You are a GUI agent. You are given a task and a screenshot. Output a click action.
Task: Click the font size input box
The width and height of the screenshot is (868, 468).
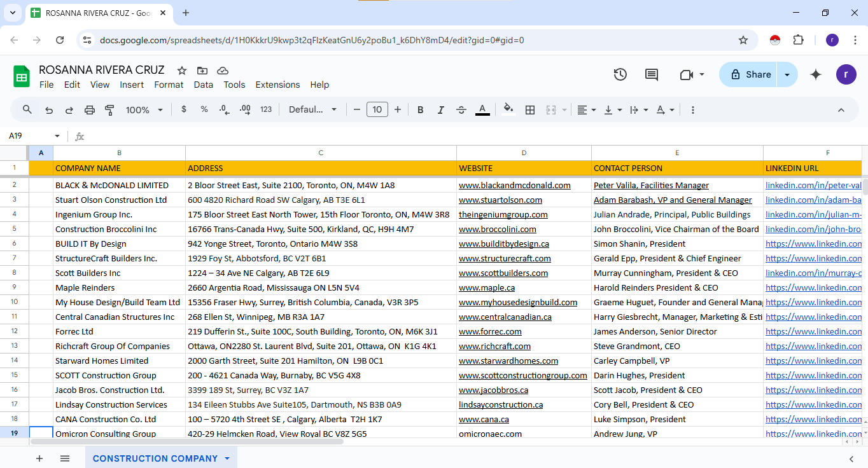[377, 110]
